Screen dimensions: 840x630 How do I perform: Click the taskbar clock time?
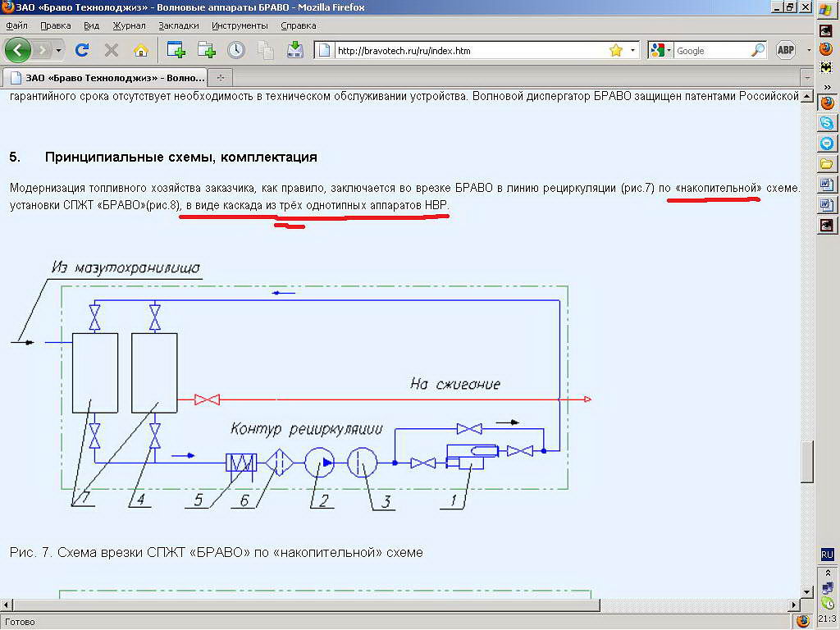pos(829,619)
